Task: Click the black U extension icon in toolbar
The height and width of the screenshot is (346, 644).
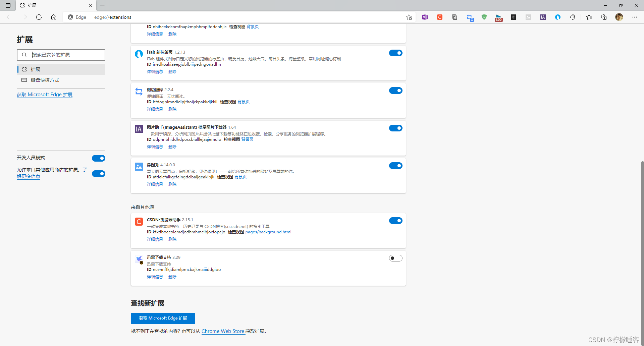Action: pos(514,17)
